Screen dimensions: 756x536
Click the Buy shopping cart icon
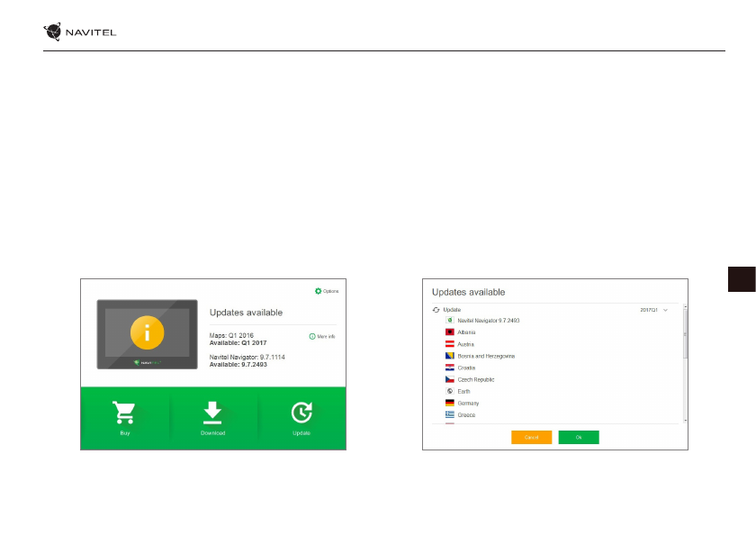[x=123, y=413]
